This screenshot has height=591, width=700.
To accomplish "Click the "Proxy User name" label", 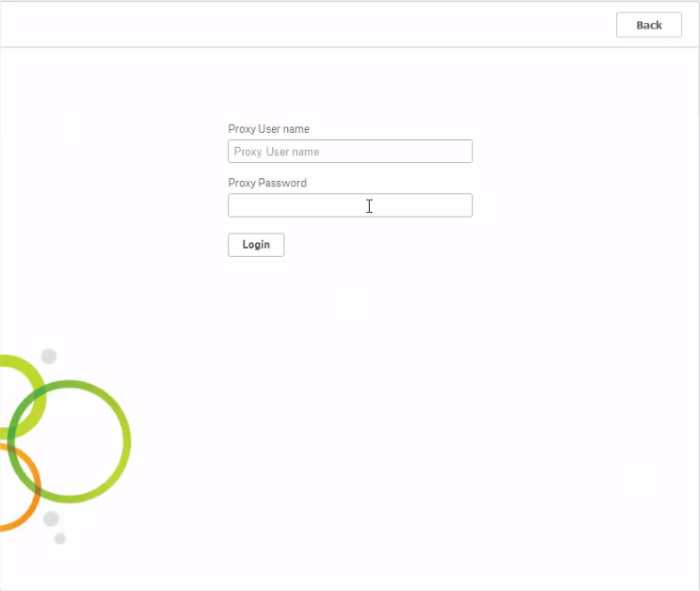I will click(268, 129).
